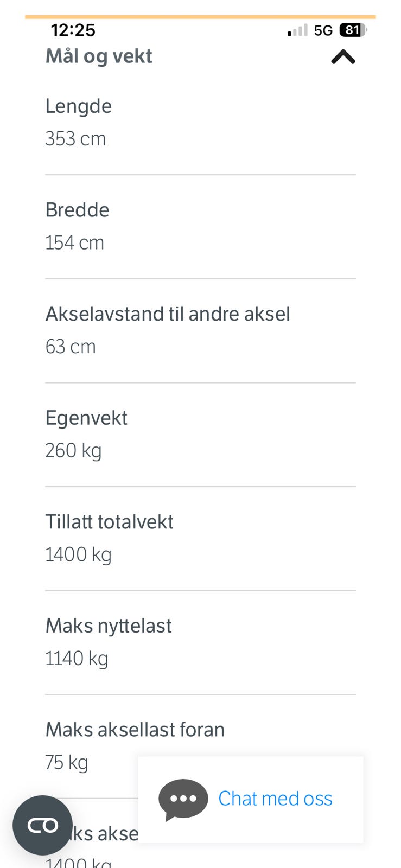Tap the Mål og vekt heading
This screenshot has width=401, height=868.
[x=99, y=56]
